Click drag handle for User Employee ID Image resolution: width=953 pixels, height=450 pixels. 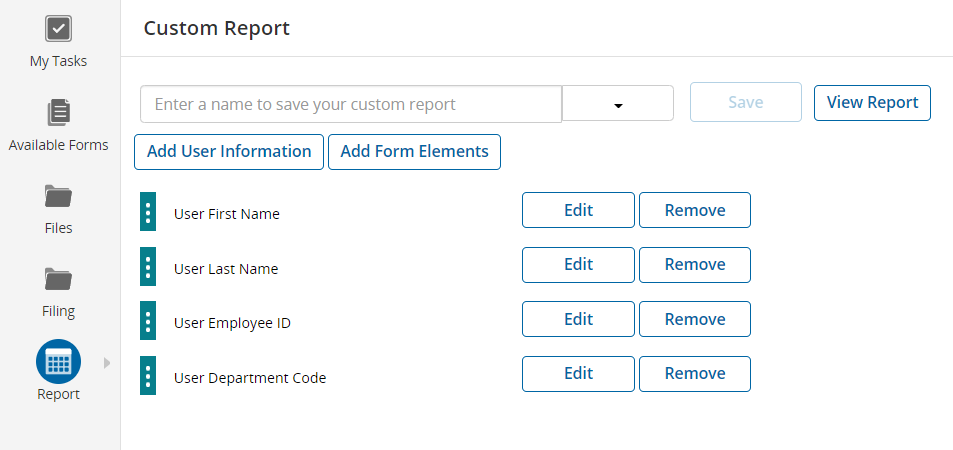[148, 321]
